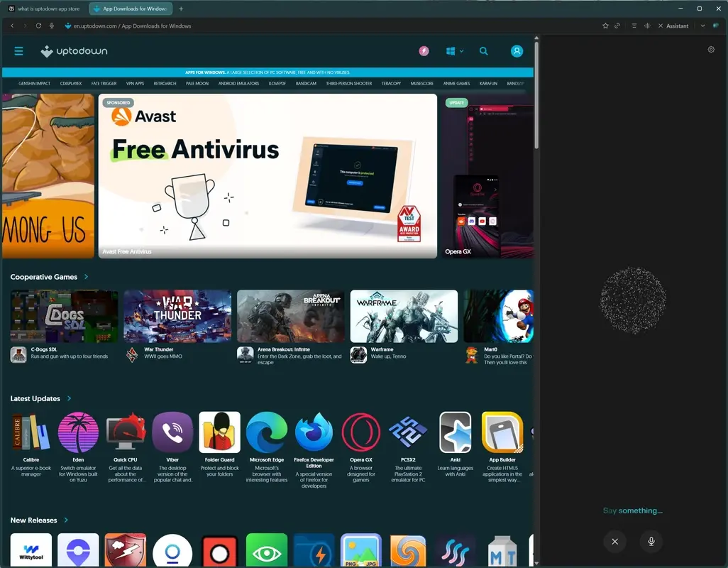The height and width of the screenshot is (568, 728).
Task: Expand the Cooperative Games section
Action: point(84,277)
